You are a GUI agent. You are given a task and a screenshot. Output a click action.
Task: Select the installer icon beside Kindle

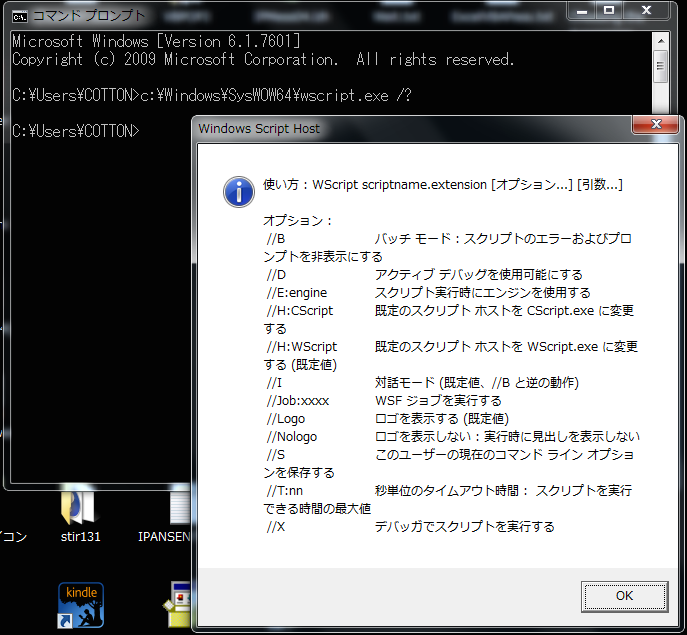click(x=177, y=604)
